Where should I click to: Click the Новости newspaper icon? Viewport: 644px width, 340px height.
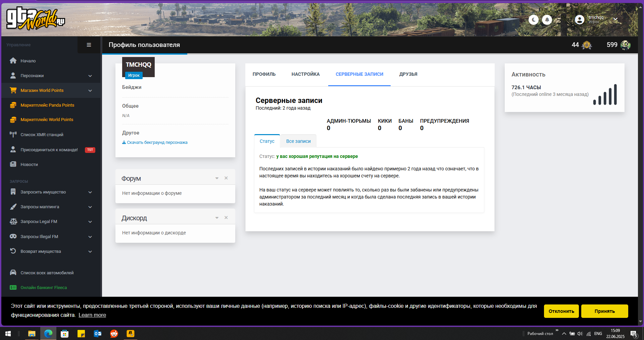coord(13,164)
